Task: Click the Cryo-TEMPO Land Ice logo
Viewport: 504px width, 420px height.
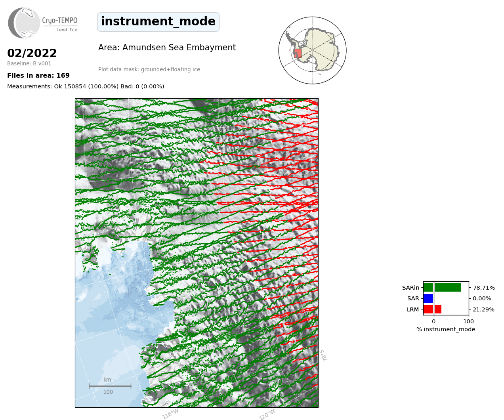Action: [x=43, y=23]
